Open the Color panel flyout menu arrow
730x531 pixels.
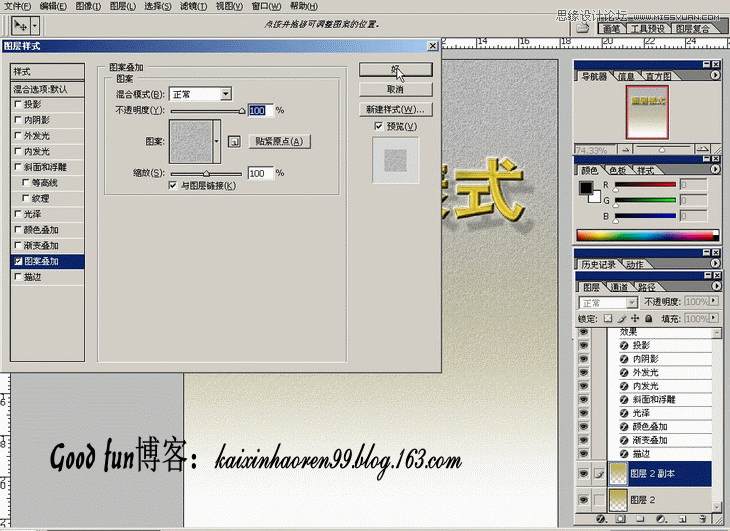point(715,169)
